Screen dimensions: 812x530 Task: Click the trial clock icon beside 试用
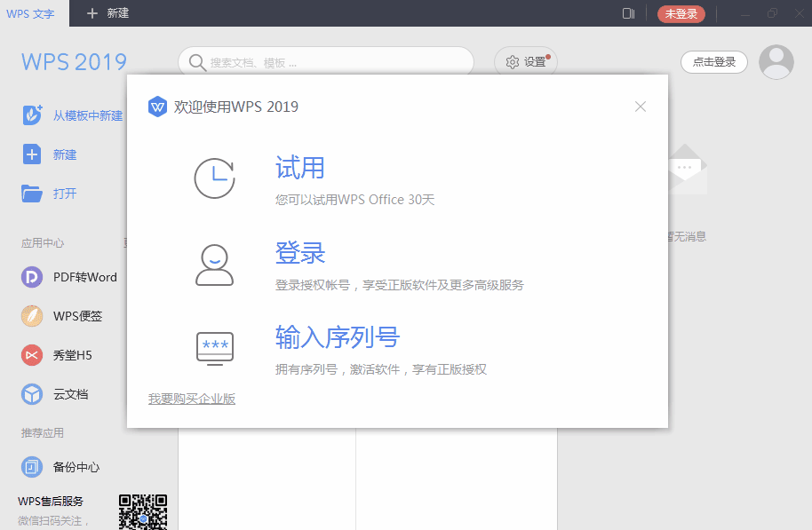214,177
